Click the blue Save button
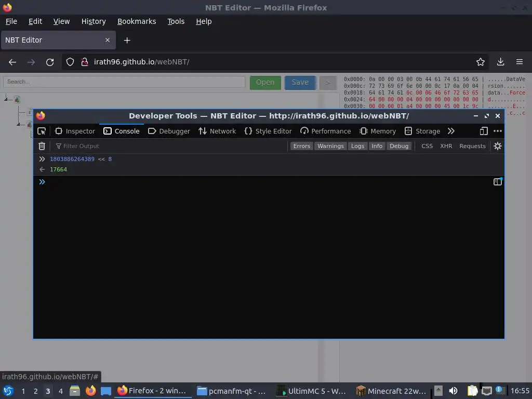 [300, 83]
